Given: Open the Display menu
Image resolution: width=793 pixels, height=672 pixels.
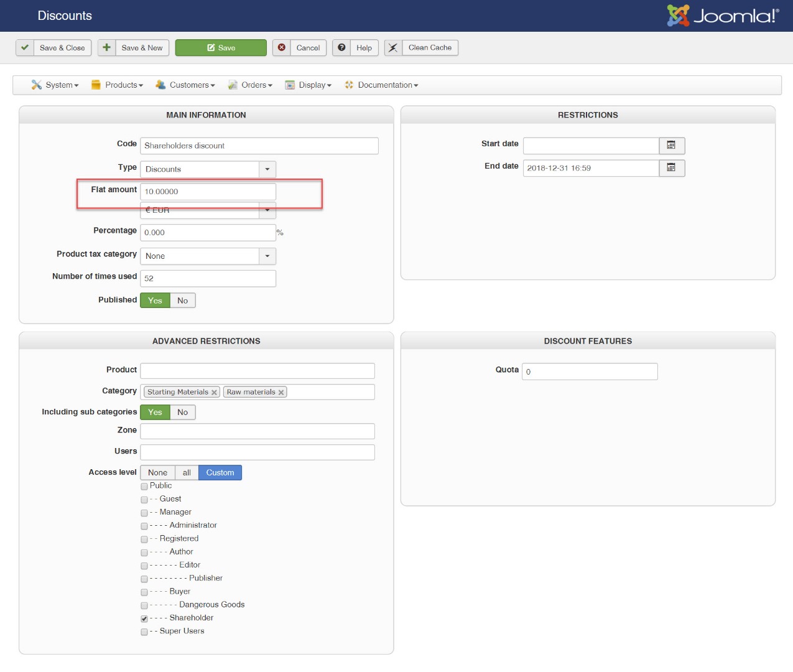Looking at the screenshot, I should point(308,85).
